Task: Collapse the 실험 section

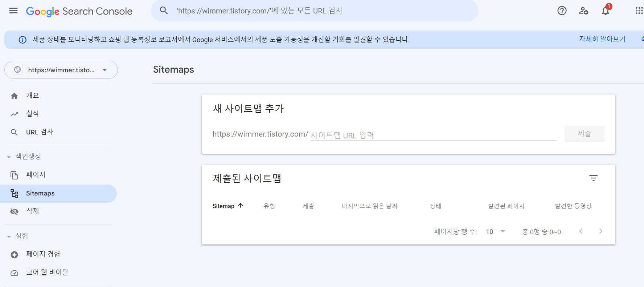Action: click(17, 236)
